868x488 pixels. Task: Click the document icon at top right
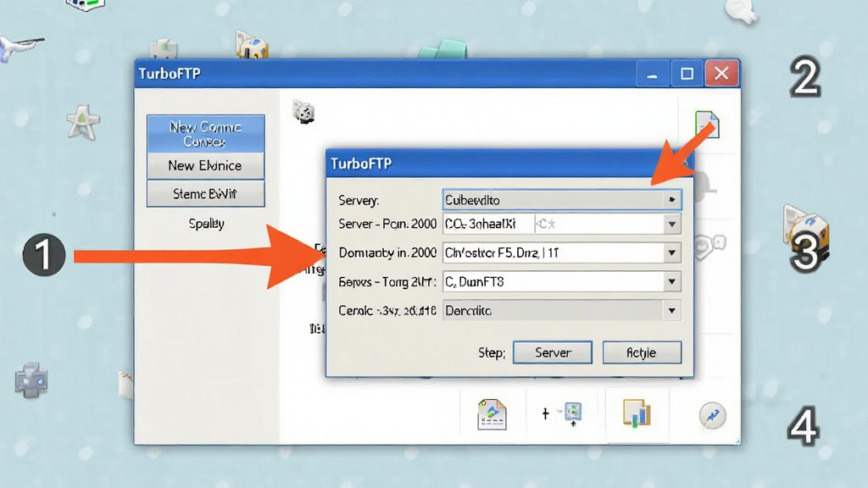click(x=707, y=125)
